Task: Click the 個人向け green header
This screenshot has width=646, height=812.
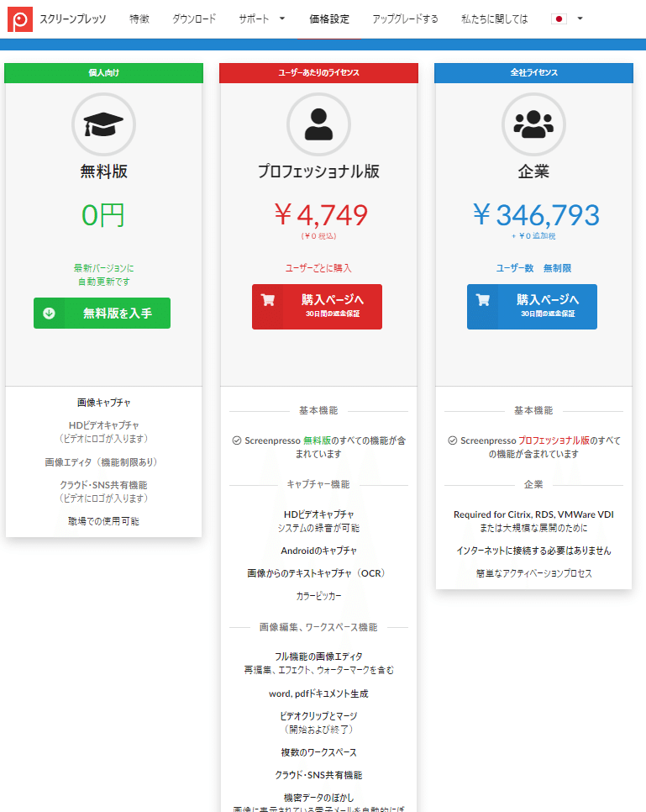Action: [103, 73]
